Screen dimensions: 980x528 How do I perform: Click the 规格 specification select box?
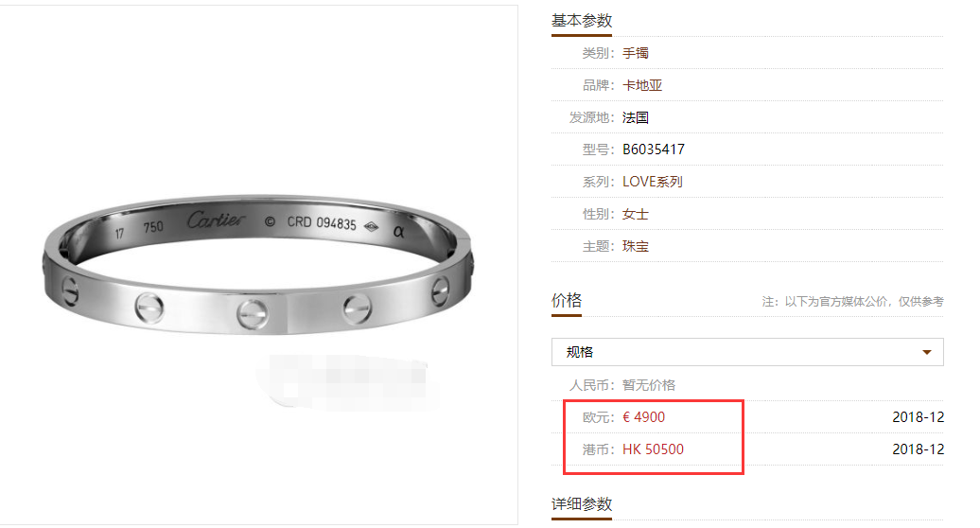coord(747,352)
